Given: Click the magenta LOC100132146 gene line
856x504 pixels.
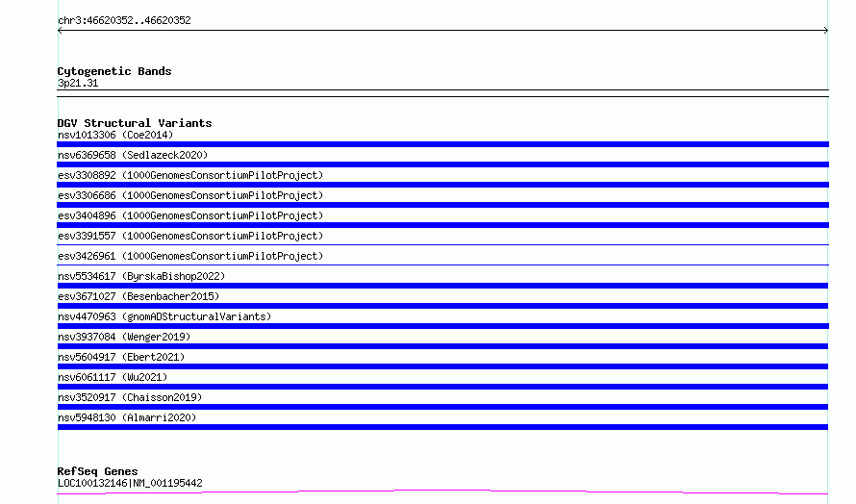Looking at the screenshot, I should [x=442, y=492].
